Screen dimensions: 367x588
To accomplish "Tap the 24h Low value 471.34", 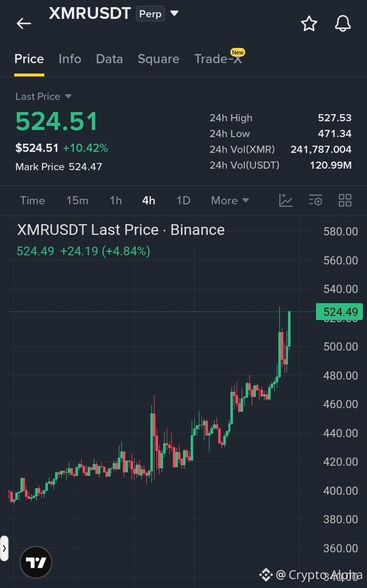I will (x=335, y=133).
